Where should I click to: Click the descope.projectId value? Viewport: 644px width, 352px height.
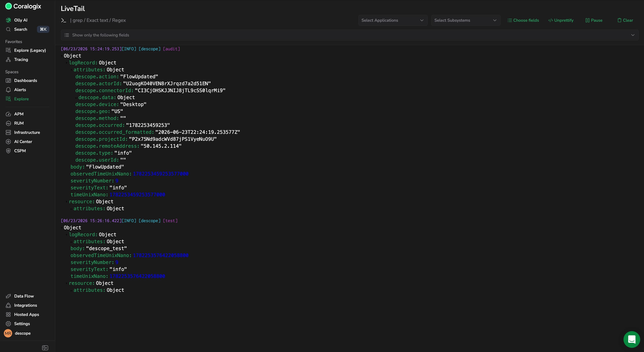click(172, 139)
